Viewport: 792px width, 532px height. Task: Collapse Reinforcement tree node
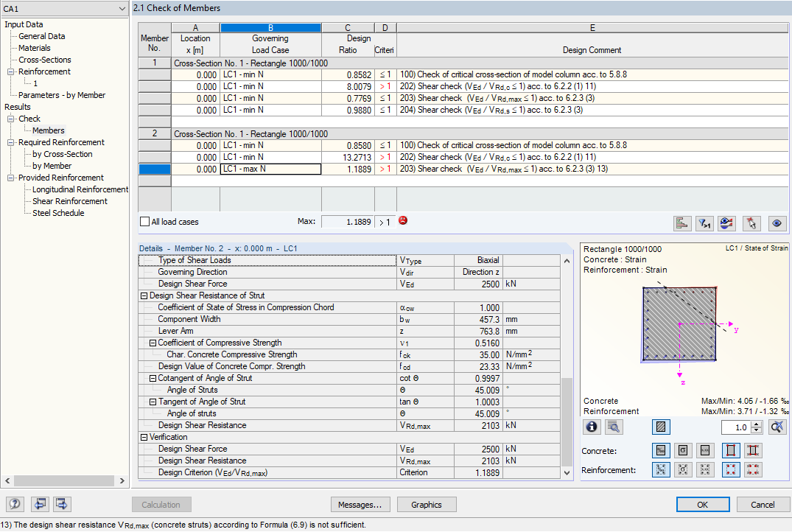click(10, 71)
